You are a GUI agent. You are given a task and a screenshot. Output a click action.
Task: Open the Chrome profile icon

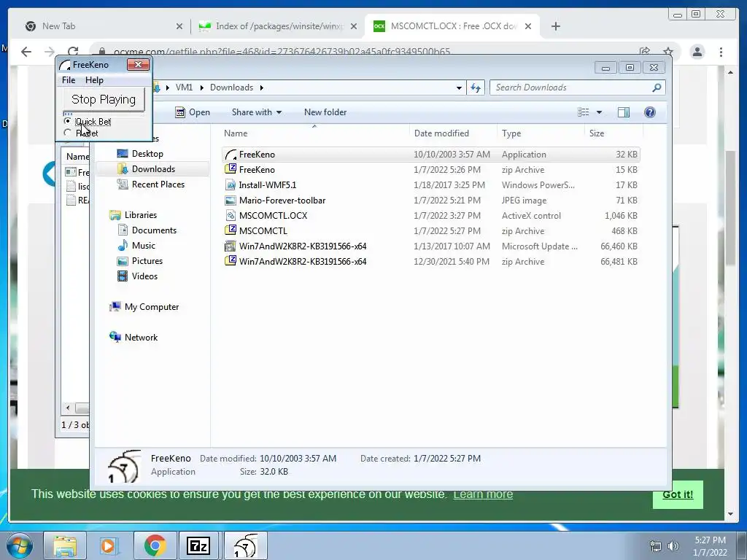click(697, 52)
